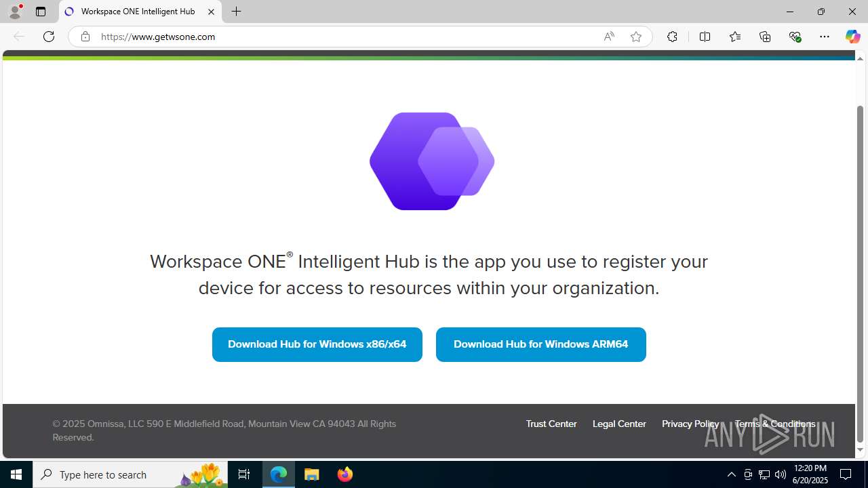This screenshot has width=868, height=488.
Task: Switch to Microsoft Edge on taskbar
Action: (279, 474)
